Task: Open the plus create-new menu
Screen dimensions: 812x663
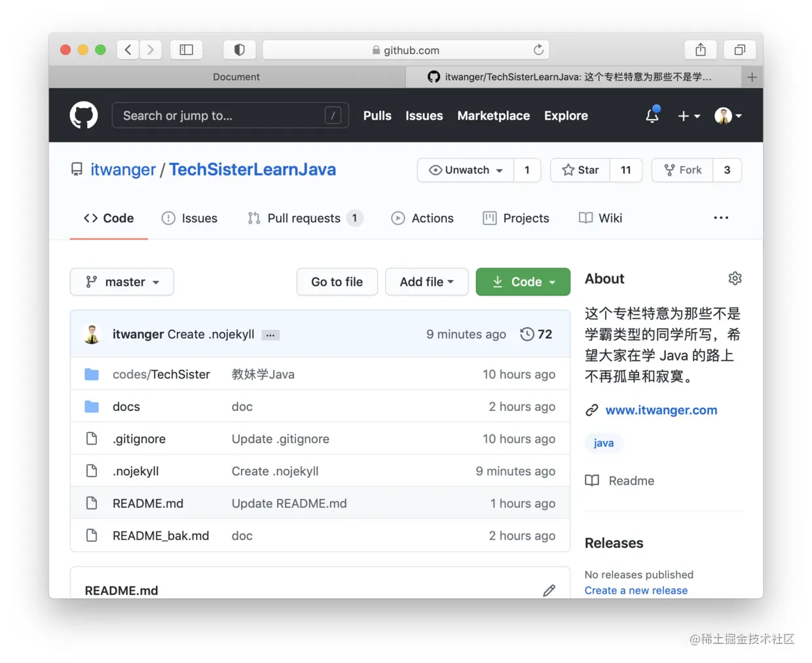Action: (x=689, y=116)
